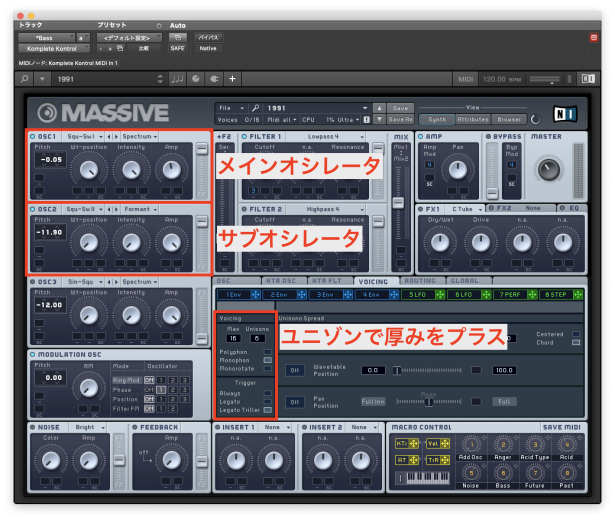Viewport: 615px width, 520px height.
Task: Click the Browser view button
Action: click(507, 118)
